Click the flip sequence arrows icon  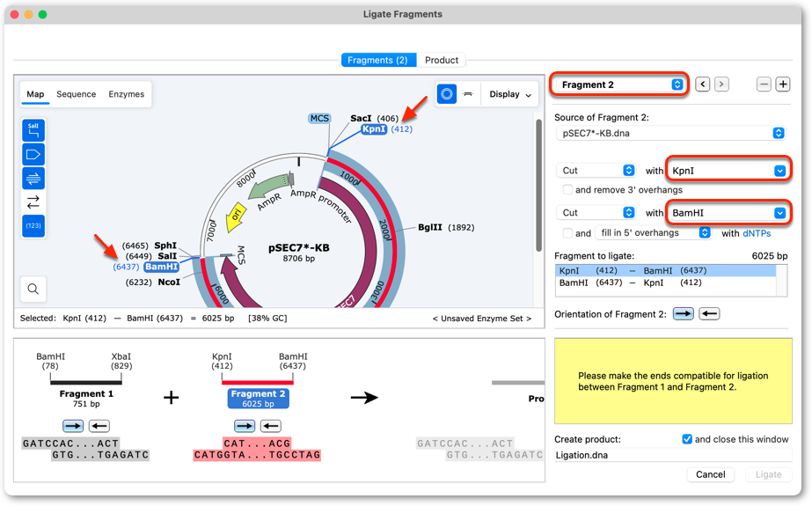click(x=33, y=202)
